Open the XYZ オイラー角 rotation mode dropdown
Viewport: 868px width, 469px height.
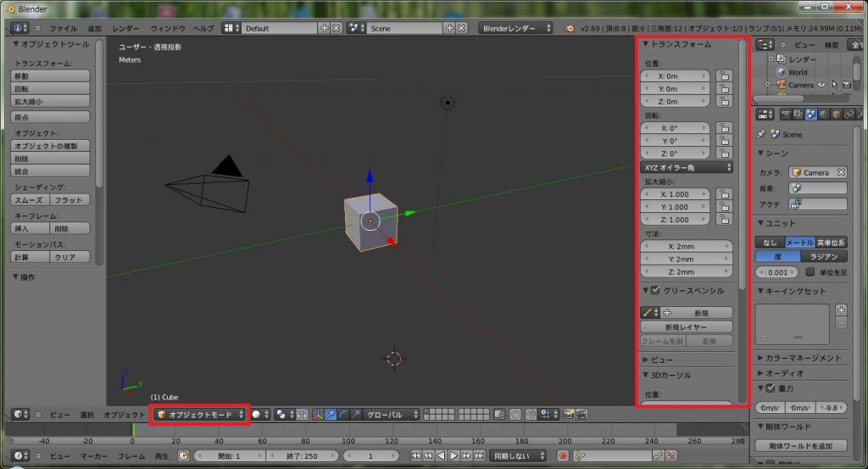pos(687,167)
